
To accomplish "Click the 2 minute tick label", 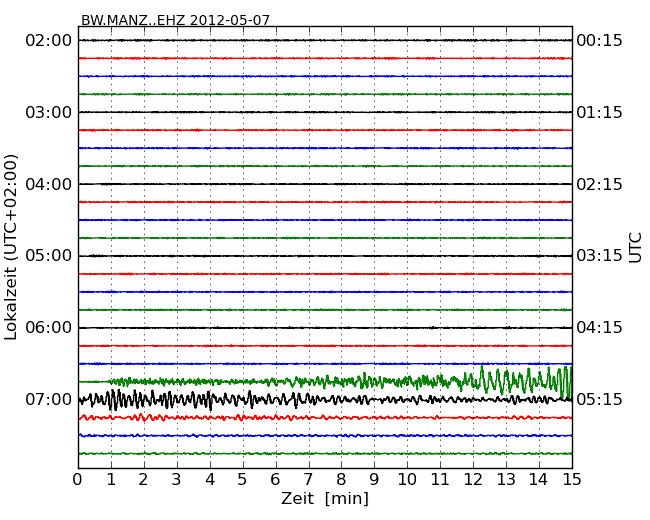I will [143, 480].
